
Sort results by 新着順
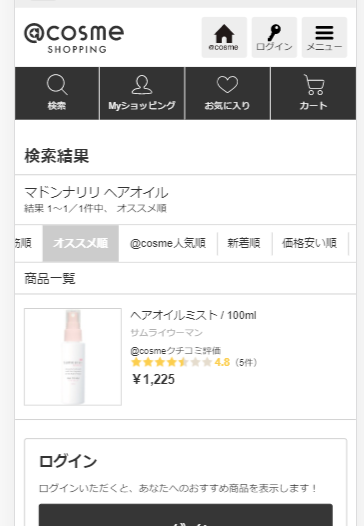[x=244, y=243]
